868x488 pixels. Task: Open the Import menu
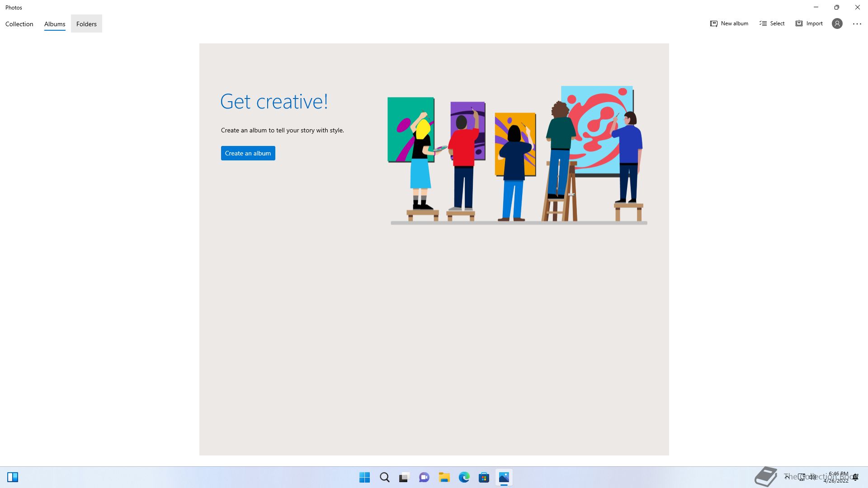(x=809, y=23)
